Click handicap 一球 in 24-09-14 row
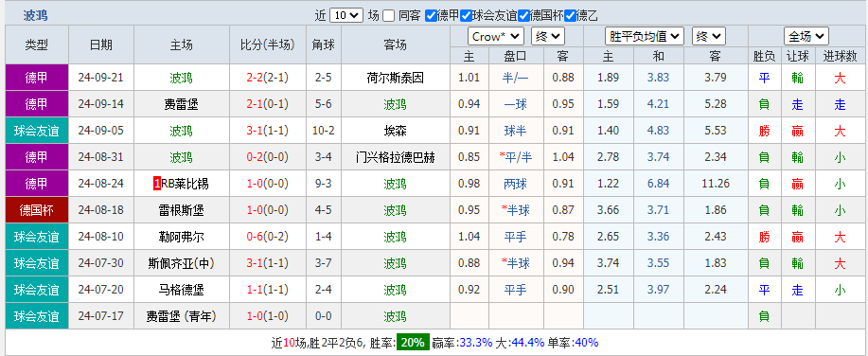 [x=515, y=104]
